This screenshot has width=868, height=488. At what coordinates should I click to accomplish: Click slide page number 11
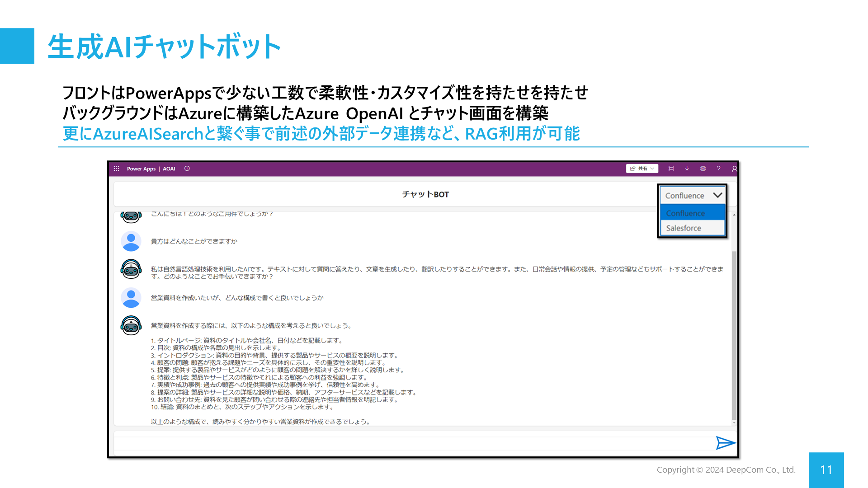point(826,470)
